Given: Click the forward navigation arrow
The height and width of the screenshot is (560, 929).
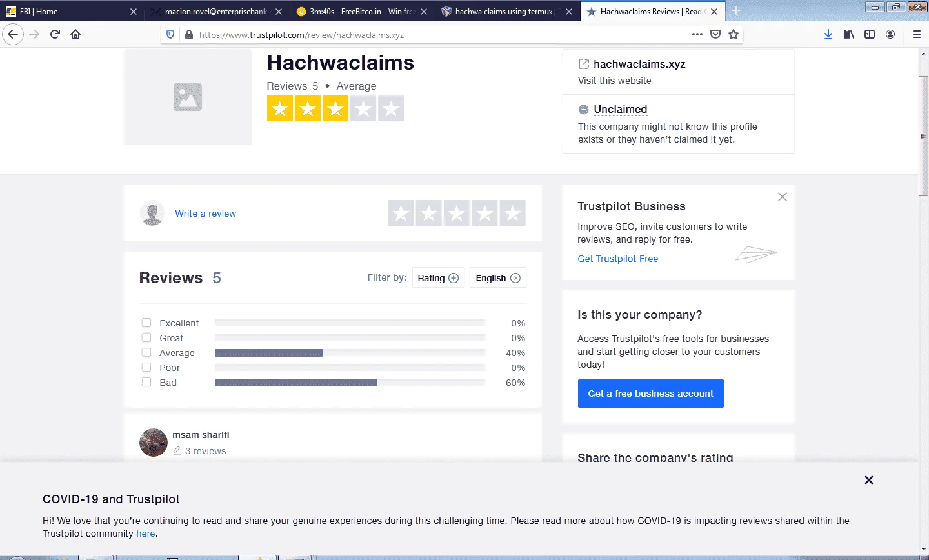Looking at the screenshot, I should 35,35.
